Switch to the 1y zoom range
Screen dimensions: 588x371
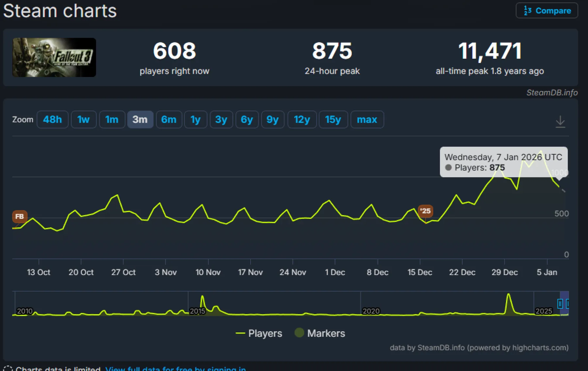195,119
